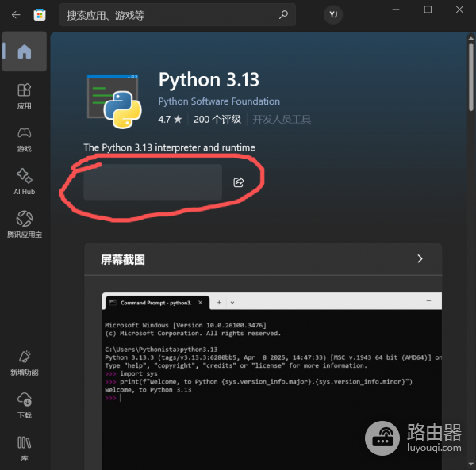Click the search magnifier icon
Viewport: 476px width, 470px height.
(x=283, y=14)
